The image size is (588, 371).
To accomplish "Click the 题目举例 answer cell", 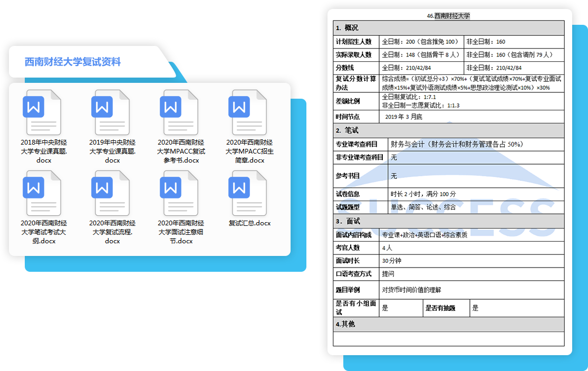I will coord(471,290).
